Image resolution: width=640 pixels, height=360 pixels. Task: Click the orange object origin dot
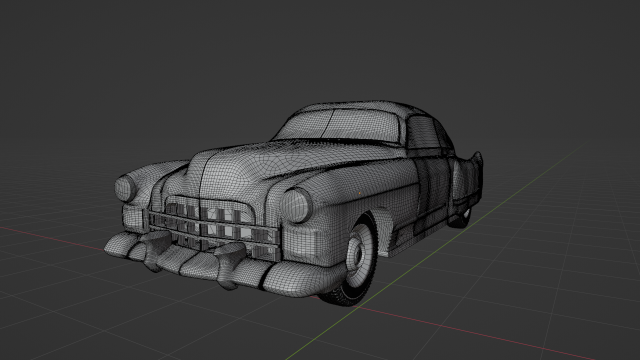tap(360, 193)
